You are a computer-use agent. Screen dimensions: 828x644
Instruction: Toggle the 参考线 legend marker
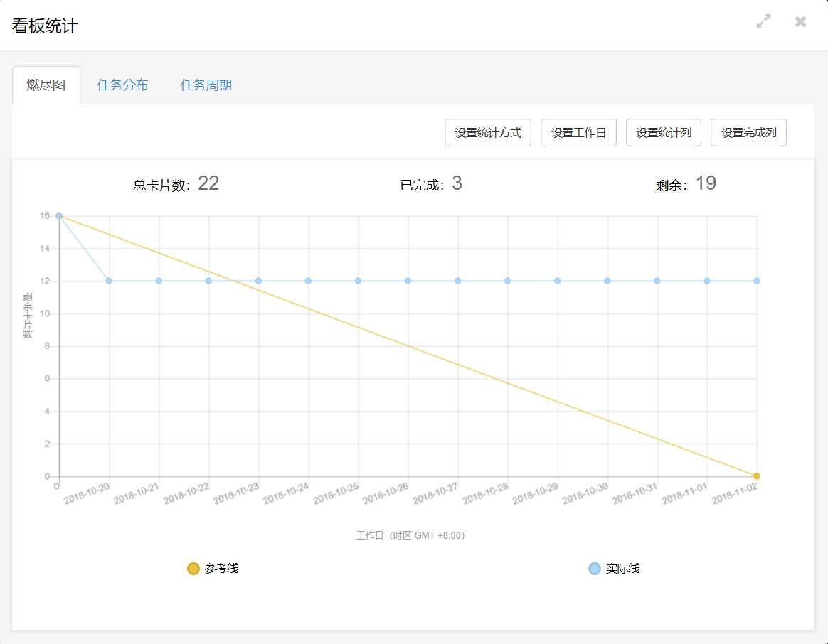click(193, 569)
